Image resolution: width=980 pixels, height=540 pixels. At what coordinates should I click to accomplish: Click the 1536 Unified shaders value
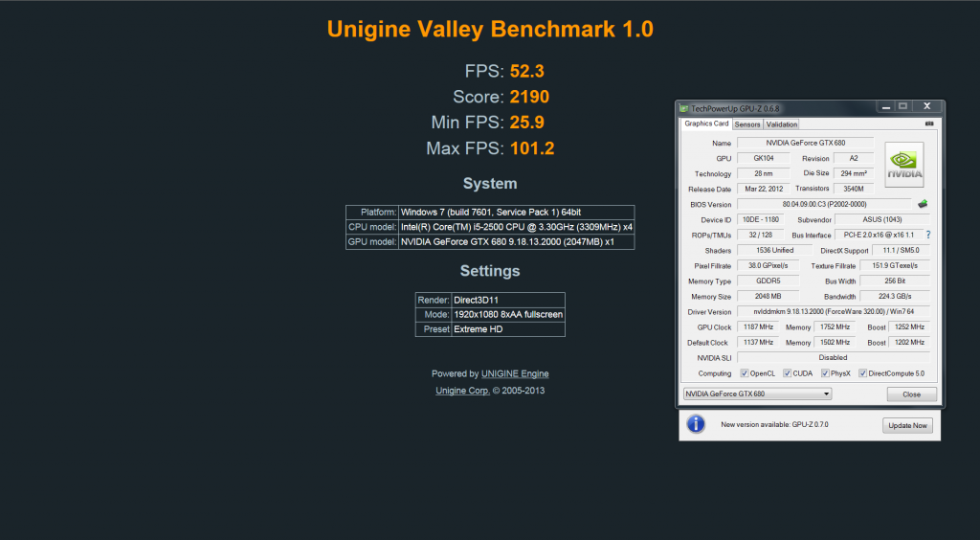click(774, 250)
